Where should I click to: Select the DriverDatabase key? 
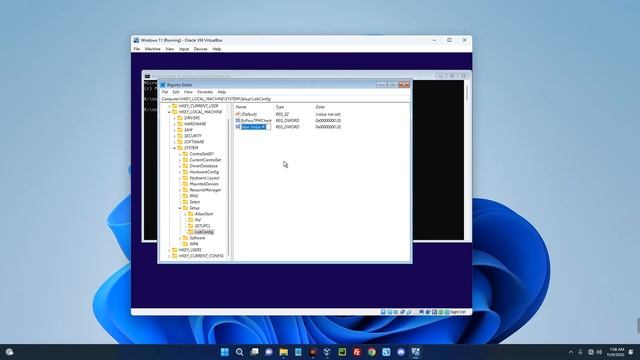click(x=204, y=166)
